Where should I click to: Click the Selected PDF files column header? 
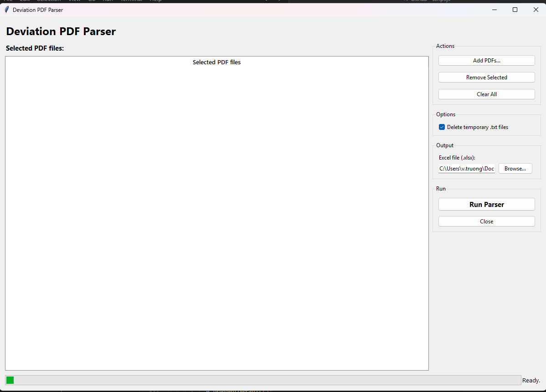click(216, 62)
